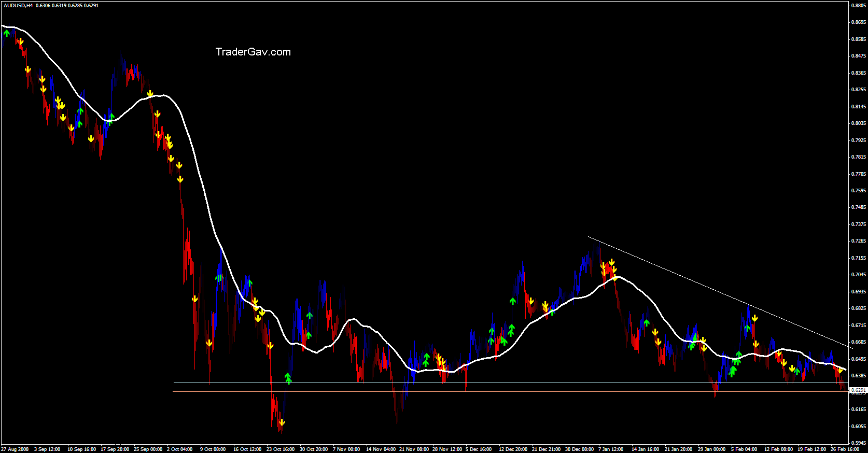Click green up arrow just after the October low
Viewport: 868px width, 453px height.
288,378
